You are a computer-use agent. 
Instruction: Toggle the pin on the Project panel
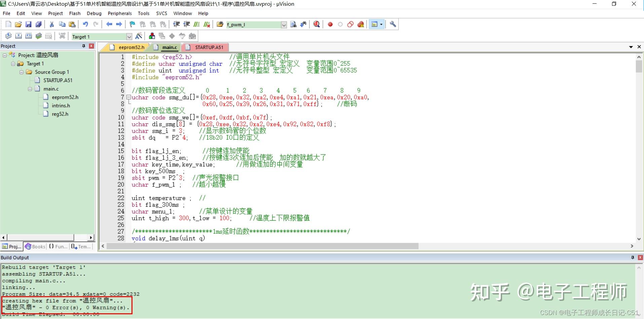(84, 46)
